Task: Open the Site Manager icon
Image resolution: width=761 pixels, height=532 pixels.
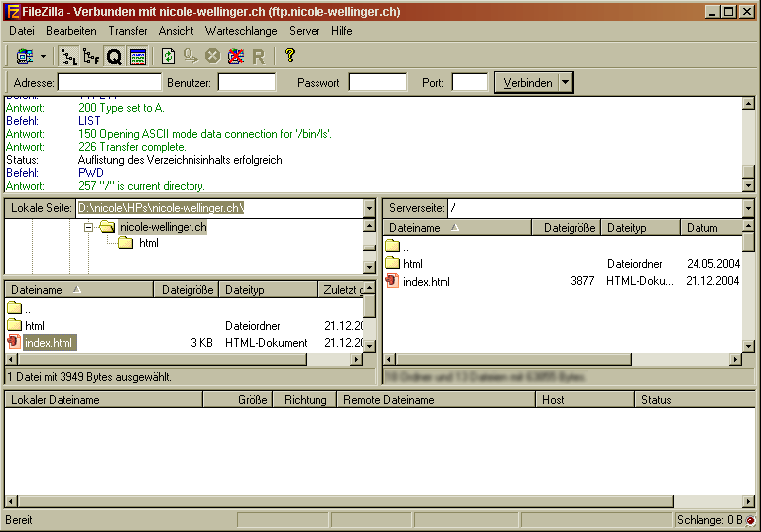Action: pyautogui.click(x=24, y=56)
